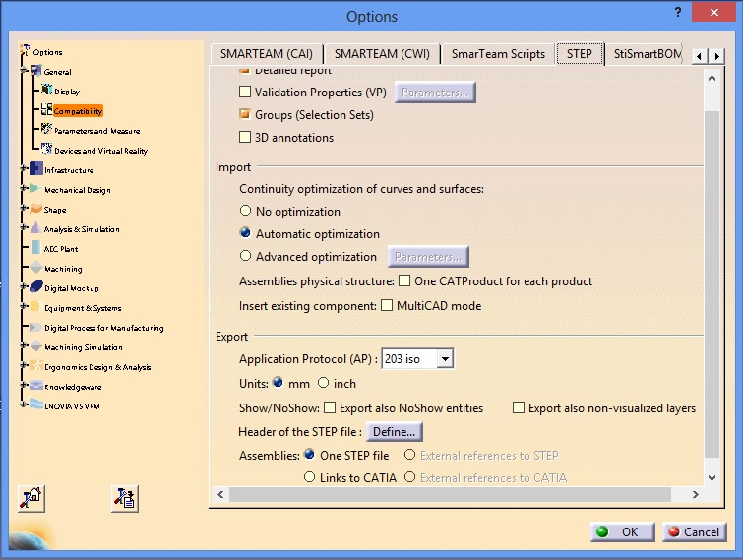Select One STEP file radio button
743x560 pixels.
pyautogui.click(x=309, y=455)
